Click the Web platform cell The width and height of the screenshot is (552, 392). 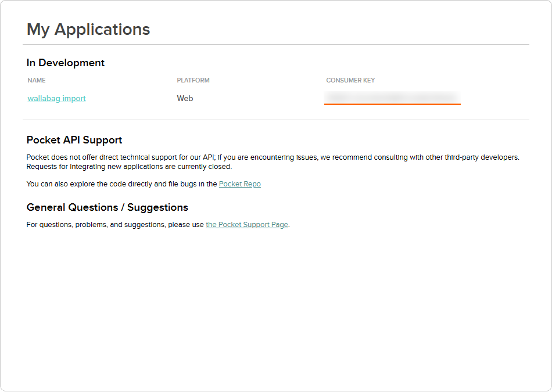coord(185,99)
